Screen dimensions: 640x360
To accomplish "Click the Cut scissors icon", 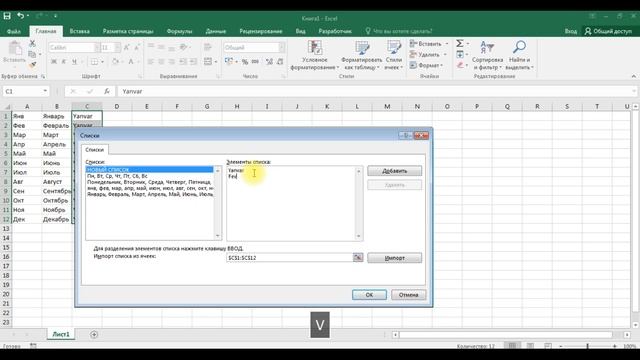I will [x=32, y=44].
